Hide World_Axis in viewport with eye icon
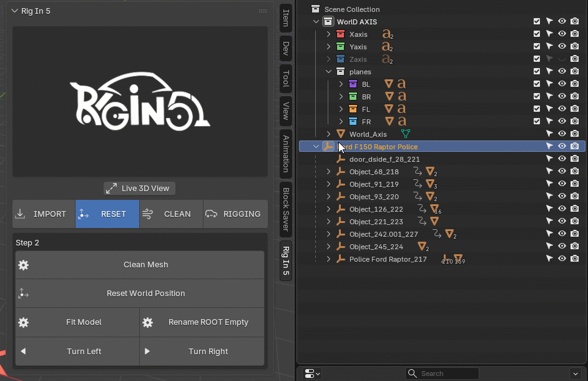The width and height of the screenshot is (588, 381). point(562,134)
